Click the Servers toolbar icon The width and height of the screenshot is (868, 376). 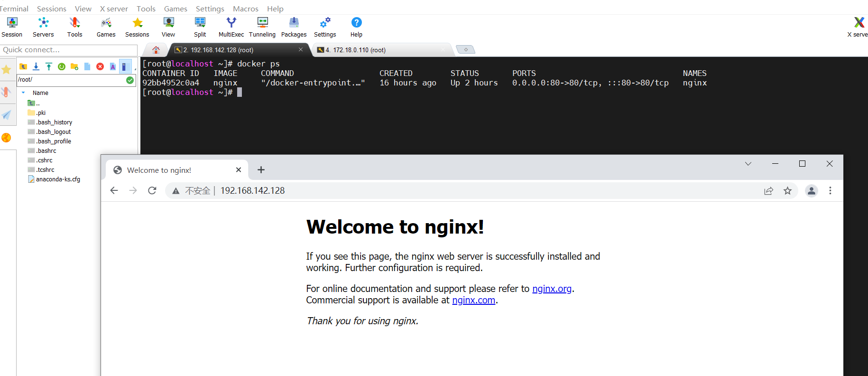43,27
